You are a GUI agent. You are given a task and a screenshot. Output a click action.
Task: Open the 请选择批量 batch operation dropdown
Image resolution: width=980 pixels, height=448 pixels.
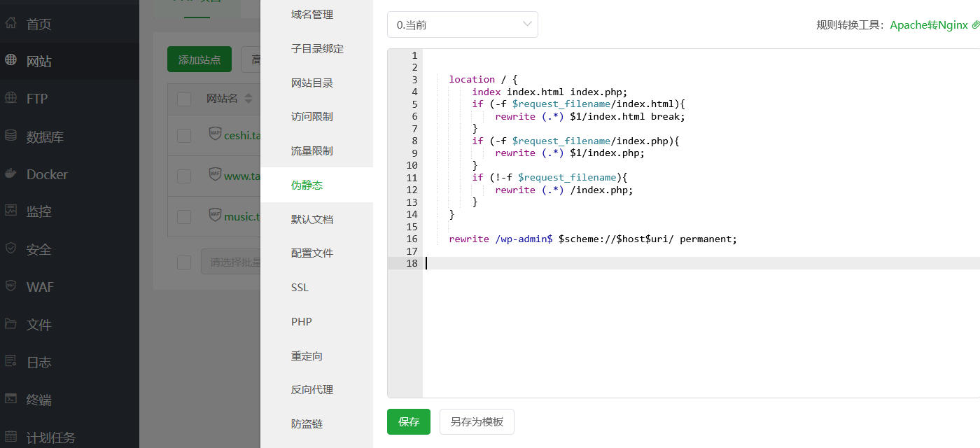point(231,262)
